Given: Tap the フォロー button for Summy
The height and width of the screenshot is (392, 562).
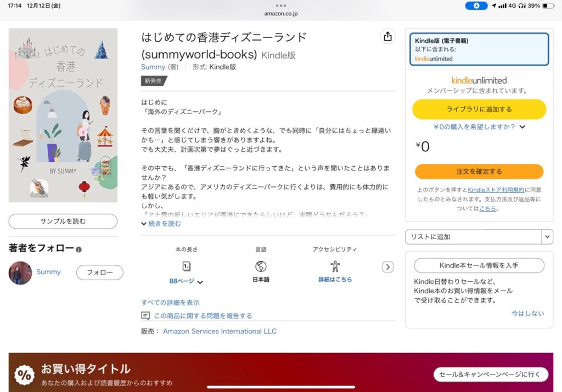Looking at the screenshot, I should (99, 272).
